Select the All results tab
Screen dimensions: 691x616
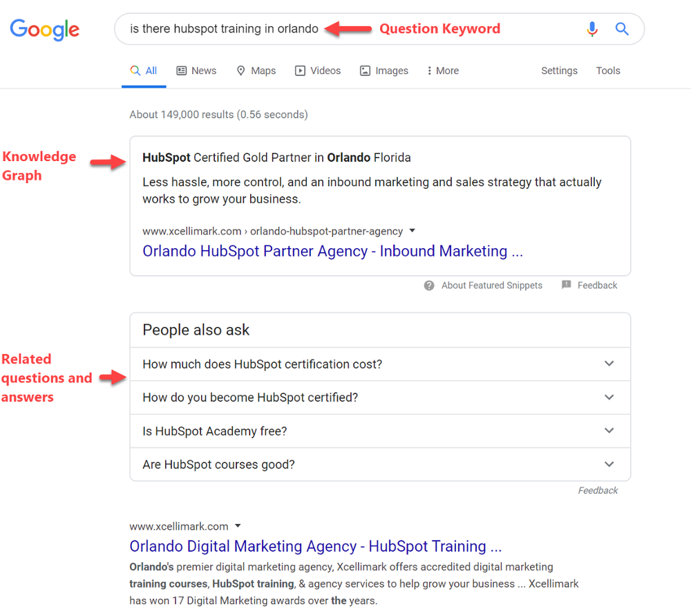click(x=144, y=71)
